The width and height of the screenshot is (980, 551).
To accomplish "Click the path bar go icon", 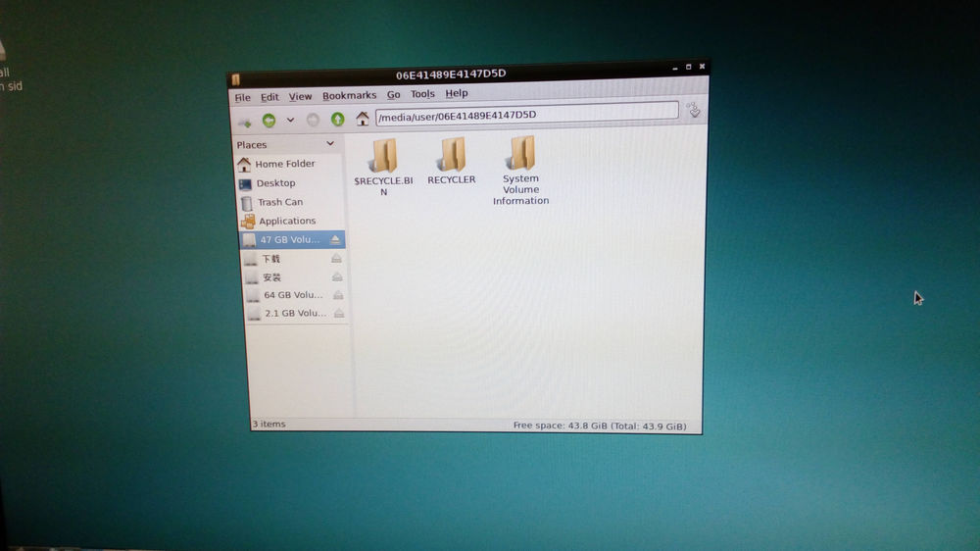I will (x=694, y=111).
